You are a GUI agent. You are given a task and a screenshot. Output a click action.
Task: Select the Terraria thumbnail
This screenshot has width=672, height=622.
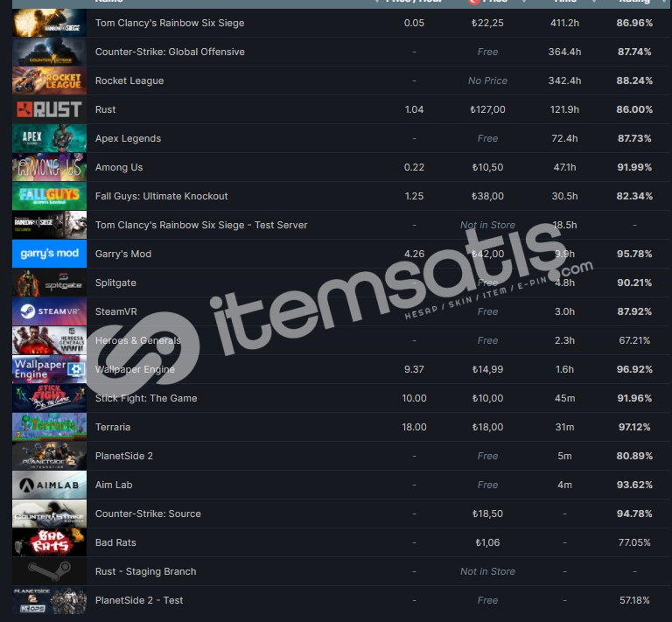(x=49, y=427)
